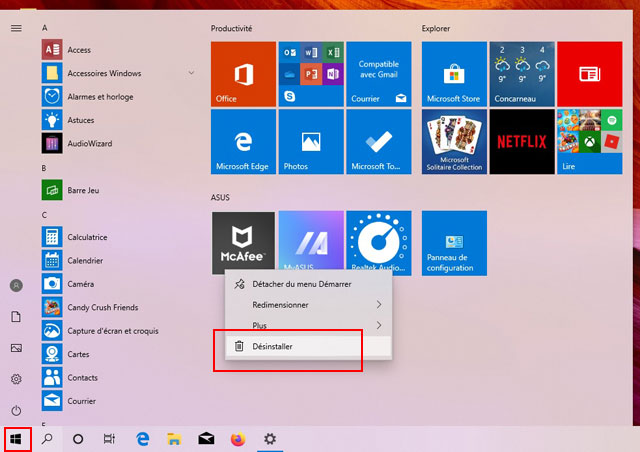Launch Alarmes et horloge
This screenshot has width=640, height=452.
click(x=100, y=97)
